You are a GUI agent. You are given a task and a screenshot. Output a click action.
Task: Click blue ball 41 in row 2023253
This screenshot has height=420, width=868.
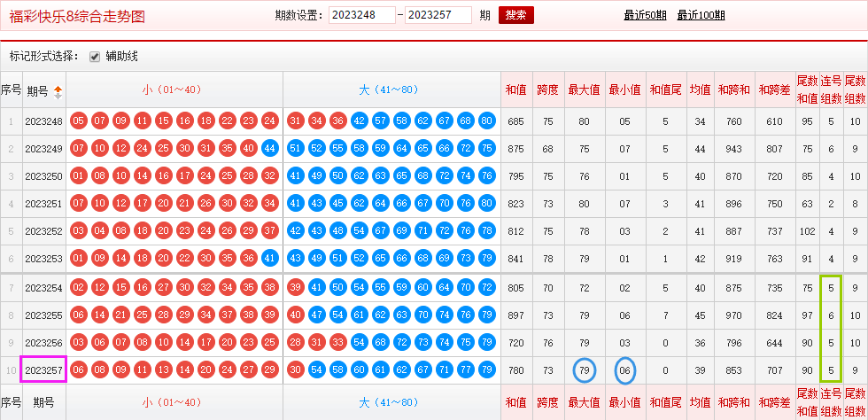[270, 259]
